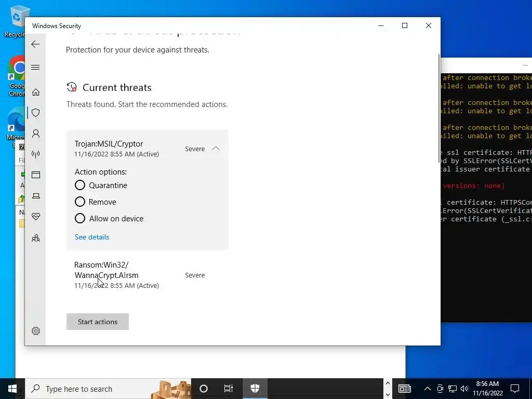The width and height of the screenshot is (532, 399).
Task: Click the Current threats heading
Action: pyautogui.click(x=117, y=87)
